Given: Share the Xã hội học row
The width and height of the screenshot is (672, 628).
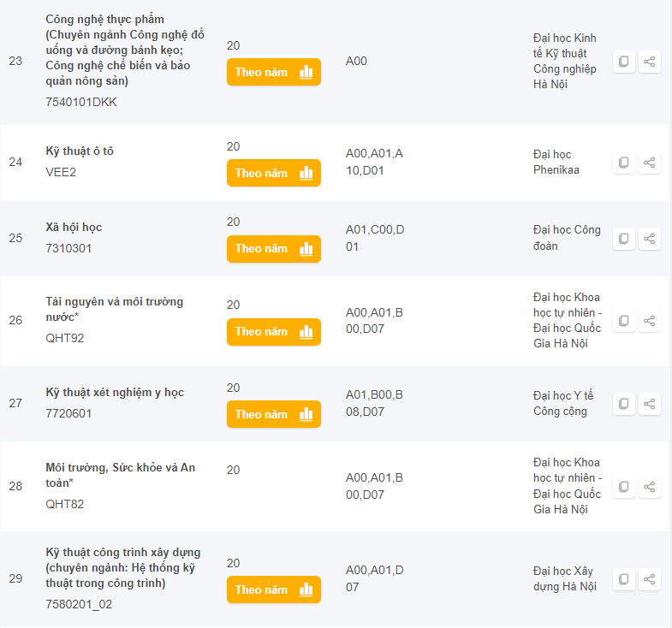Looking at the screenshot, I should [649, 239].
